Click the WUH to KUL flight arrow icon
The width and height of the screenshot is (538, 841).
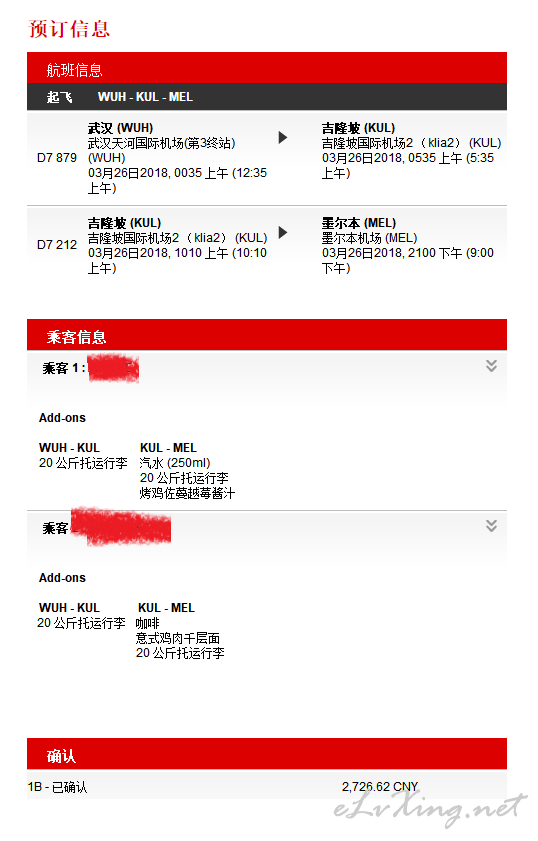[283, 137]
